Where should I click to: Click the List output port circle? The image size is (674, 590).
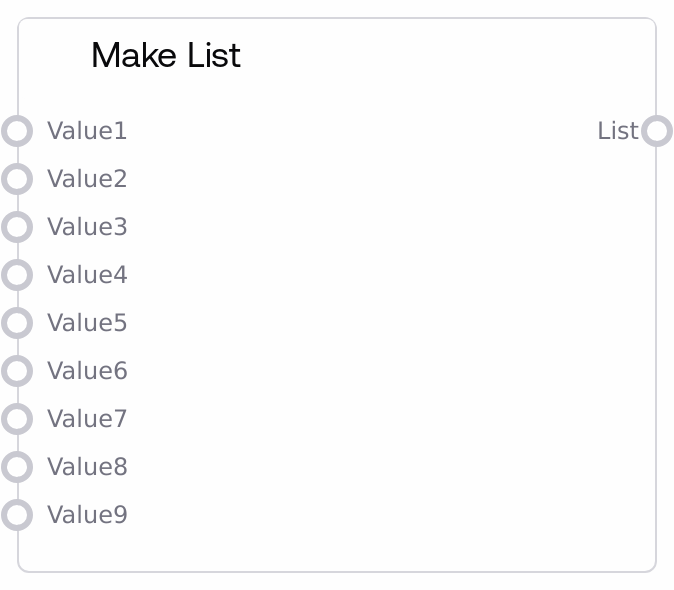657,131
